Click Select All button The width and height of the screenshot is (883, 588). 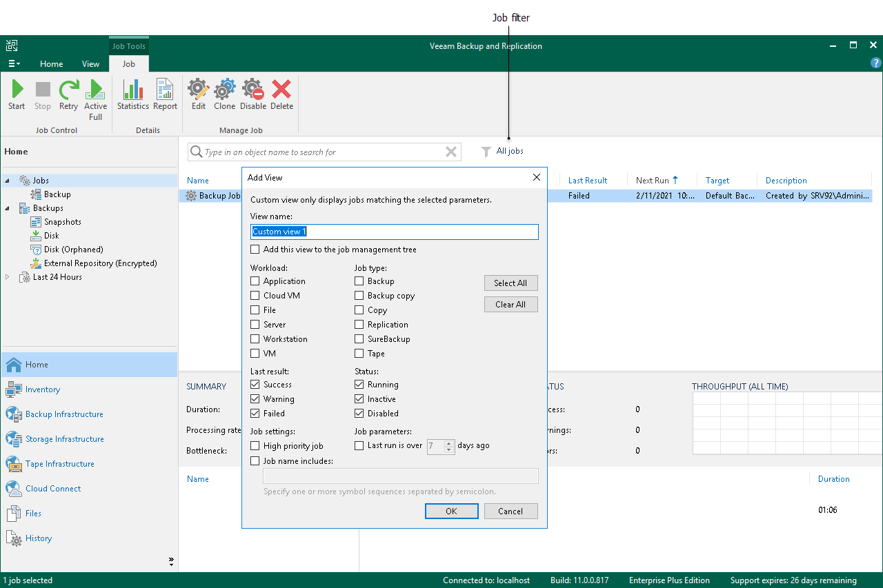(x=510, y=283)
